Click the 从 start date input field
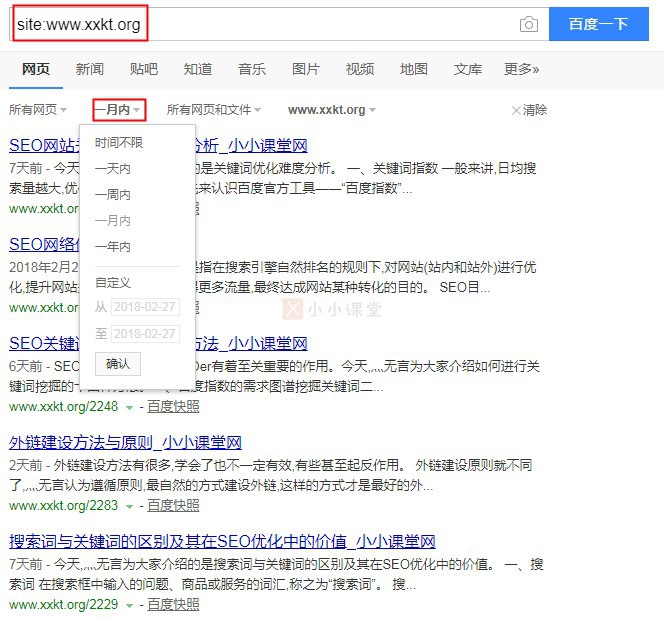 click(x=145, y=307)
